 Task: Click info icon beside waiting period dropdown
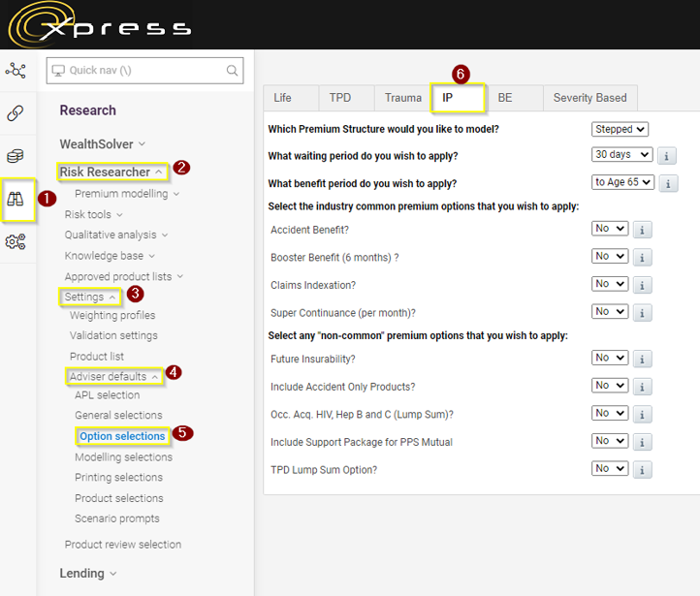coord(667,156)
